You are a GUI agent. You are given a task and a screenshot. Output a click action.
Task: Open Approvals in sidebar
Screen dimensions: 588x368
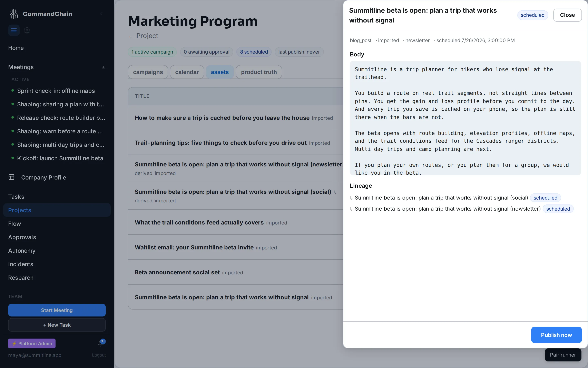pyautogui.click(x=22, y=237)
